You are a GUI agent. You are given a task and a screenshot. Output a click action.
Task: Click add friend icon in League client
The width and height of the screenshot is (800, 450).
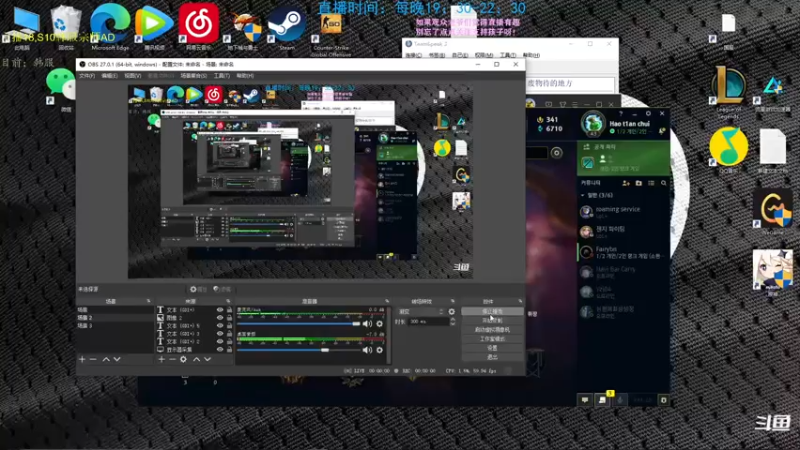click(626, 183)
